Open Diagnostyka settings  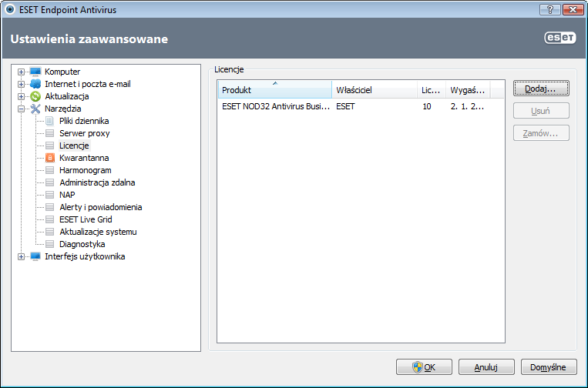[x=82, y=244]
